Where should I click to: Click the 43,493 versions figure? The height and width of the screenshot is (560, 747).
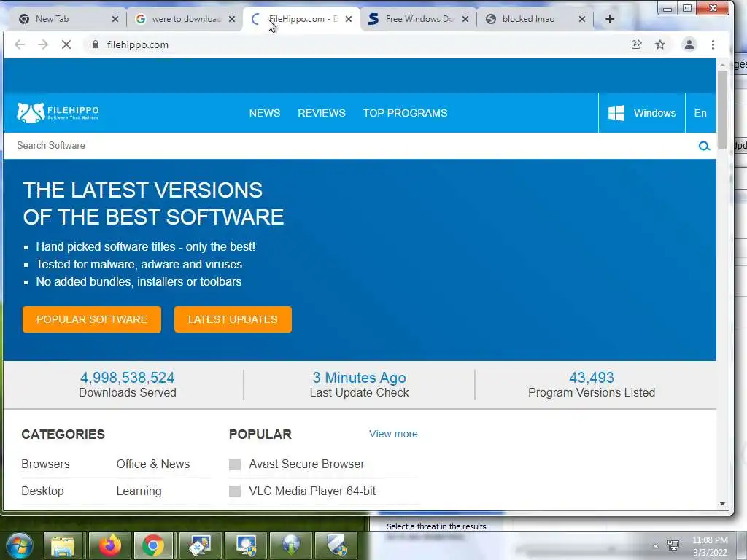click(x=591, y=378)
